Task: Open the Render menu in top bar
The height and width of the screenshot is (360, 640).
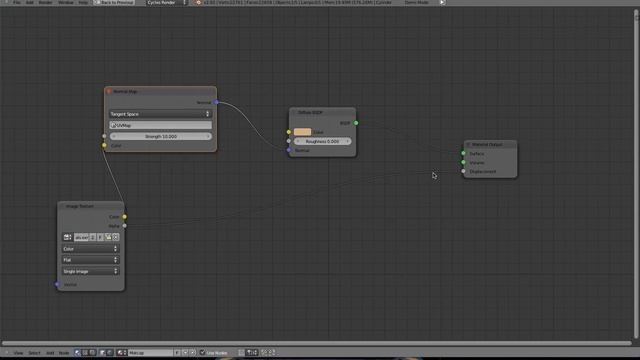Action: point(45,2)
